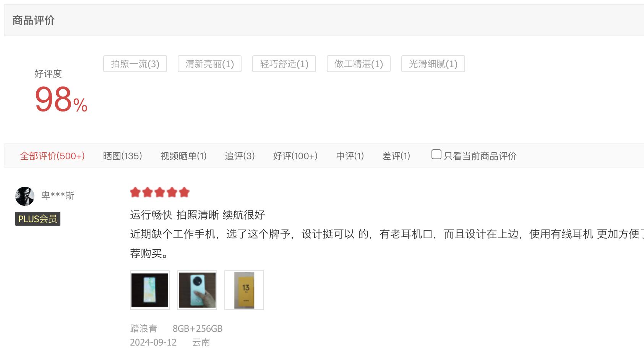Open the yellow box photo thumbnail

244,290
